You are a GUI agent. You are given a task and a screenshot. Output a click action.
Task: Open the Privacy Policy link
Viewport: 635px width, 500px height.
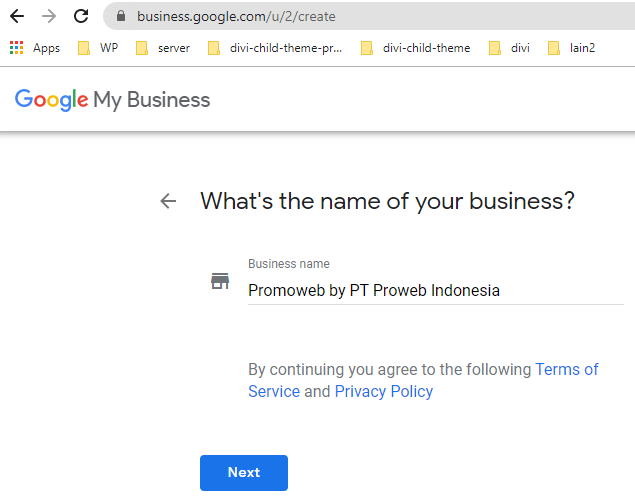pyautogui.click(x=384, y=391)
